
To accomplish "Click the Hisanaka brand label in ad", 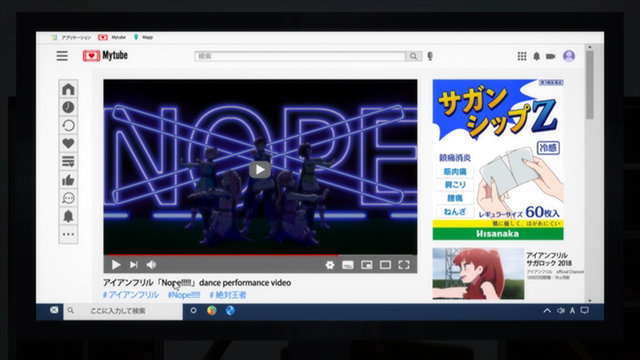I will pyautogui.click(x=498, y=234).
